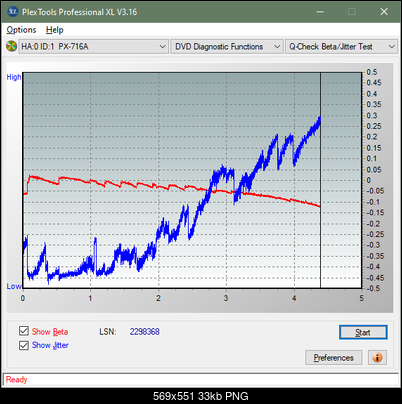
Task: Click the blue Show Jitter label
Action: (50, 345)
